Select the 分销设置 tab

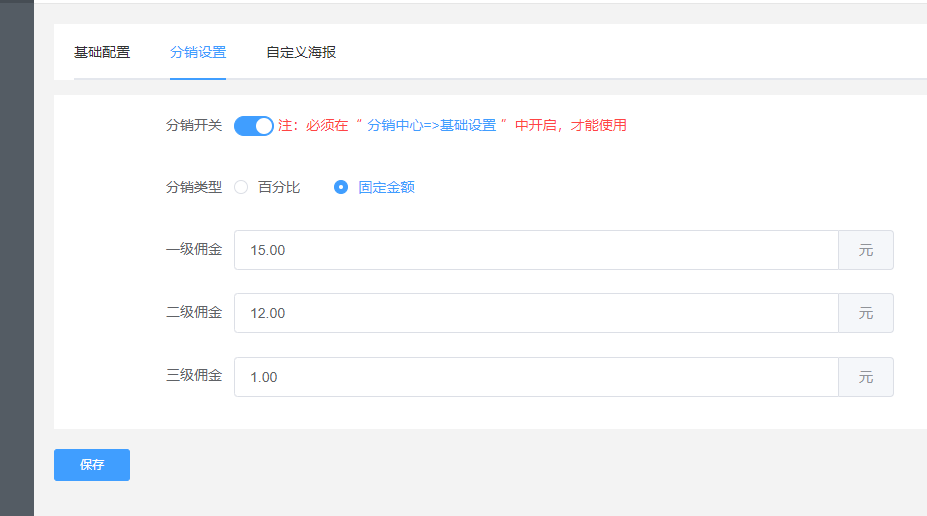198,52
